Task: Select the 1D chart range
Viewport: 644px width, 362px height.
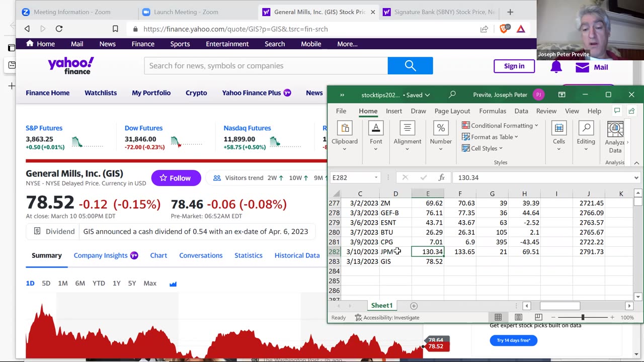Action: 30,284
